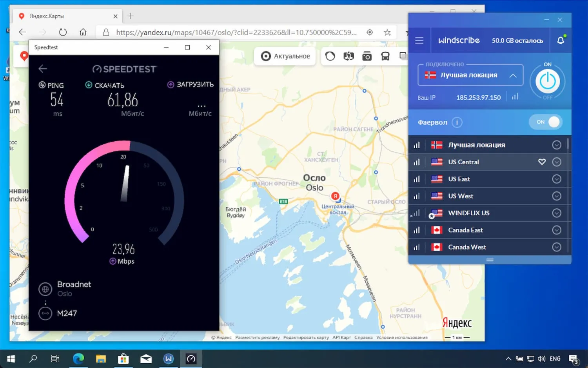
Task: Show traffic using the circle map-toolbar icon
Action: click(x=330, y=56)
